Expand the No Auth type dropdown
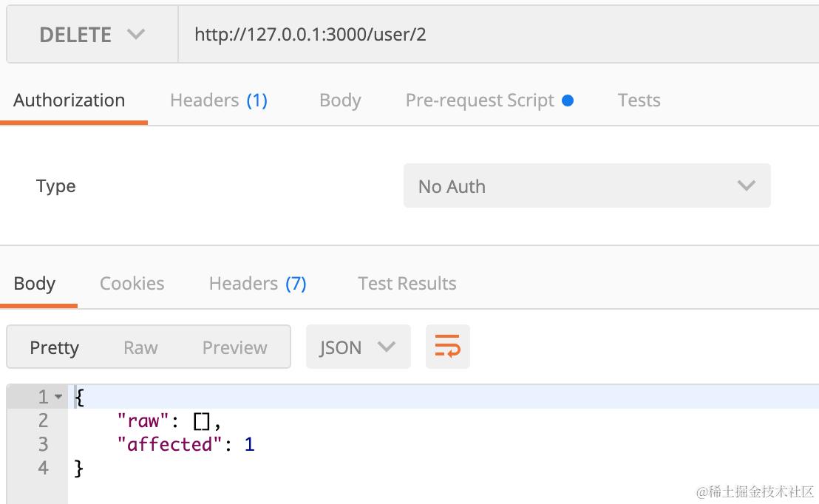The width and height of the screenshot is (819, 504). (x=587, y=185)
